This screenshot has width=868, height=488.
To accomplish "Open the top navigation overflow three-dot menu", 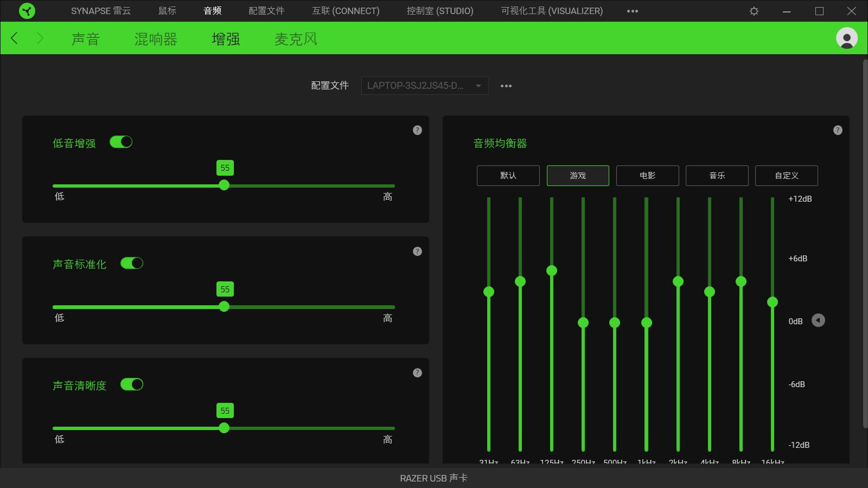I will 633,11.
